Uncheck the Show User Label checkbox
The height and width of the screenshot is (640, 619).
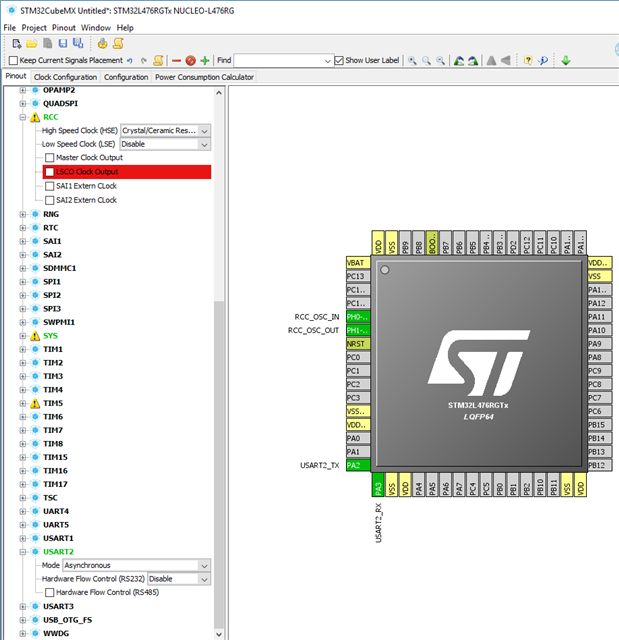click(x=338, y=61)
